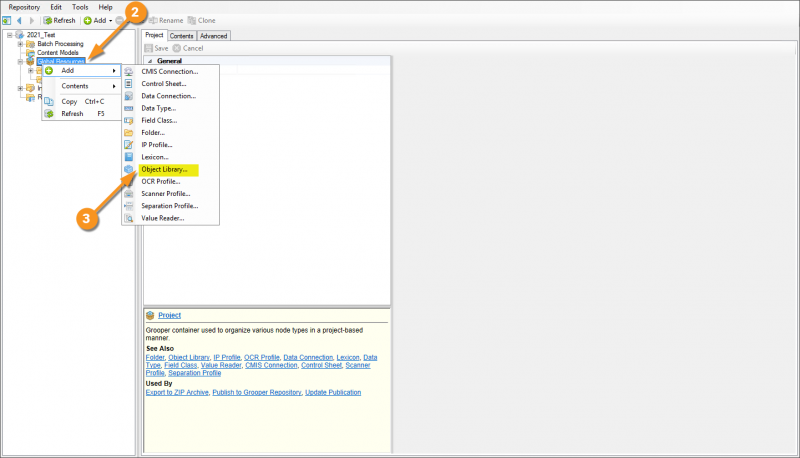
Task: Collapse the General property section
Action: pyautogui.click(x=150, y=61)
